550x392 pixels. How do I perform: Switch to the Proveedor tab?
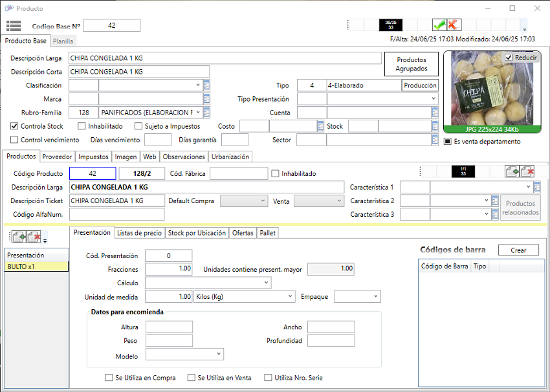point(57,157)
